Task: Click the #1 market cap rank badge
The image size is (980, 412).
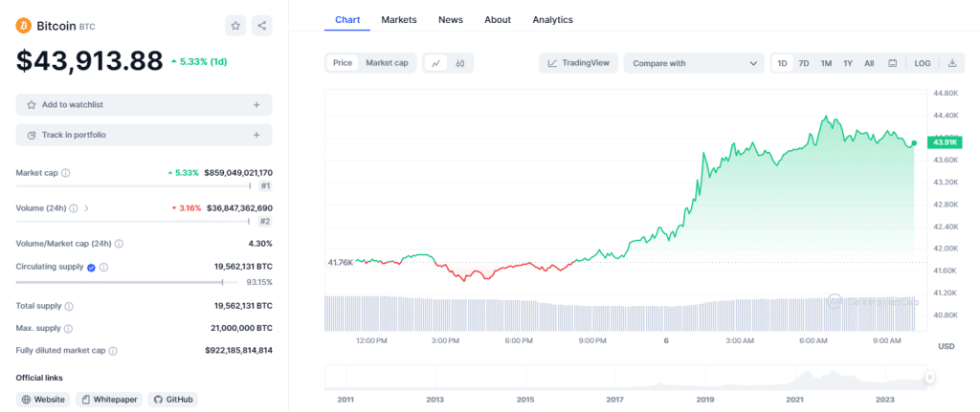Action: (266, 186)
